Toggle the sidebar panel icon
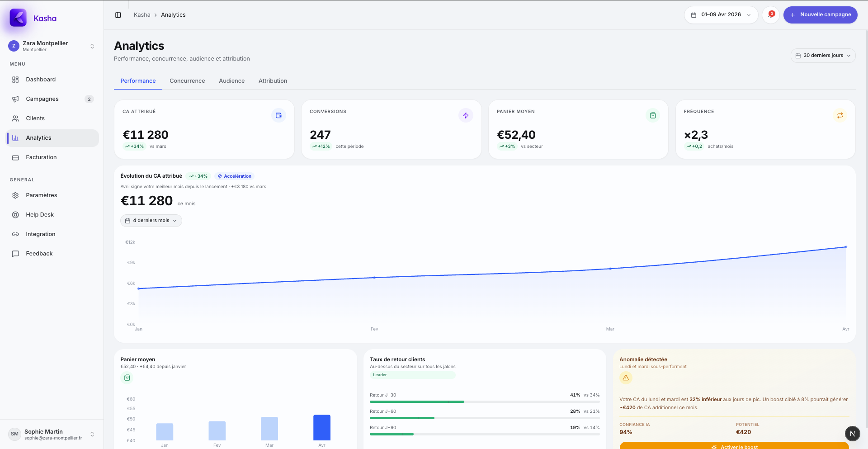The height and width of the screenshot is (449, 868). [118, 15]
